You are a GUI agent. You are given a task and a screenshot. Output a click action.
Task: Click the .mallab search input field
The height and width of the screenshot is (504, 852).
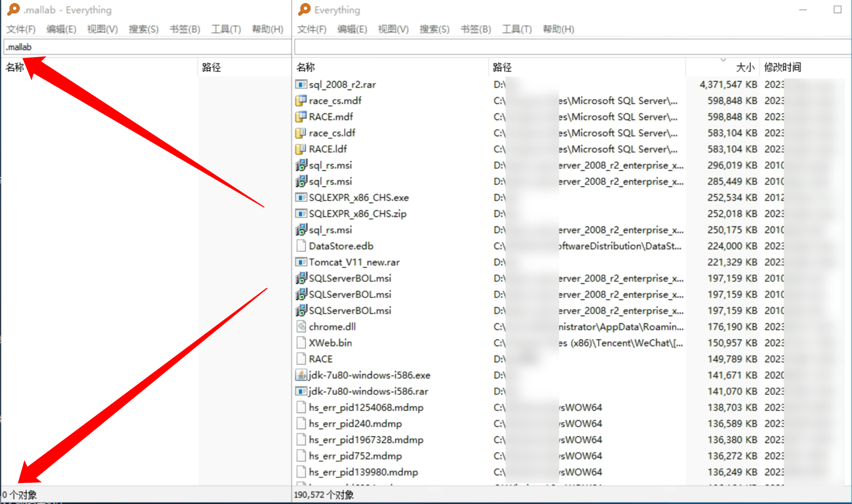147,47
